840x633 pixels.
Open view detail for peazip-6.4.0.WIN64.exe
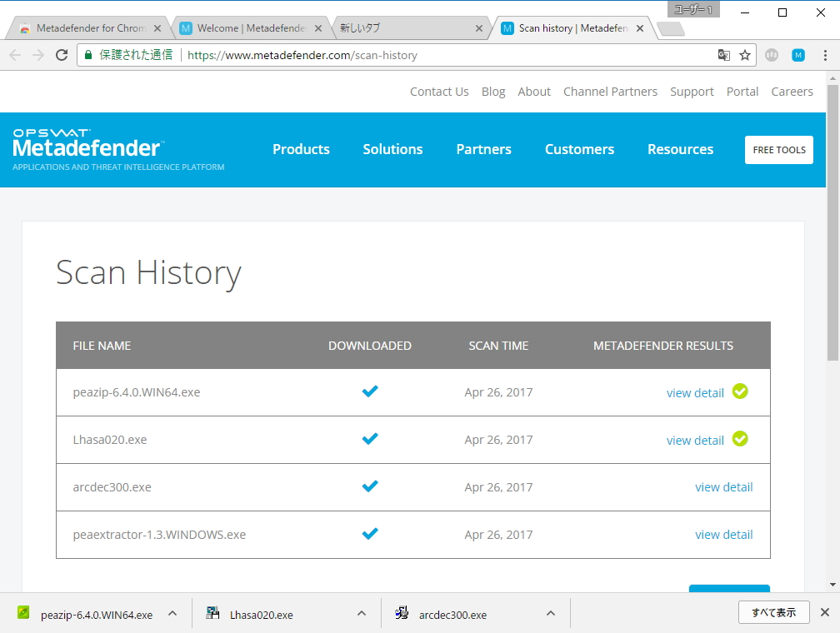pyautogui.click(x=695, y=393)
